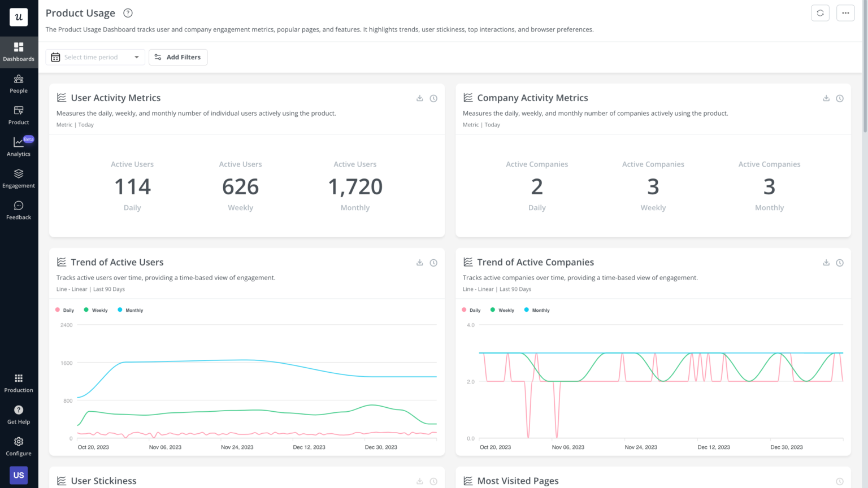Toggle the Daily series in Trend of Active Users
Image resolution: width=868 pixels, height=488 pixels.
(x=65, y=310)
